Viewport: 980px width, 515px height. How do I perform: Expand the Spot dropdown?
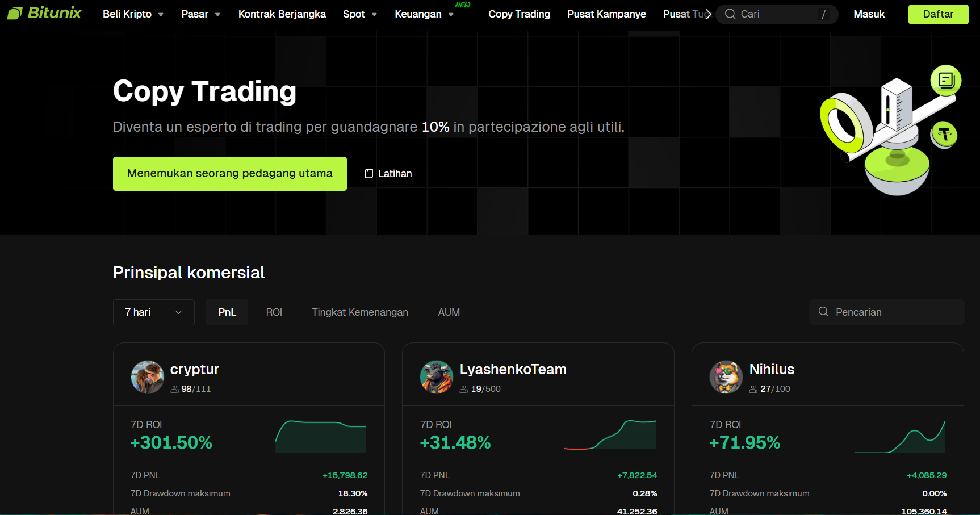click(x=360, y=14)
